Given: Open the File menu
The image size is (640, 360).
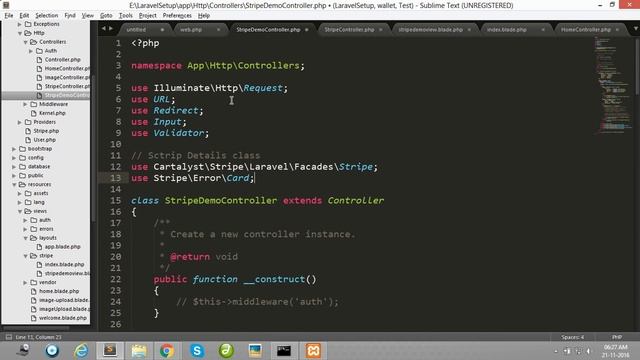Looking at the screenshot, I should coord(9,16).
